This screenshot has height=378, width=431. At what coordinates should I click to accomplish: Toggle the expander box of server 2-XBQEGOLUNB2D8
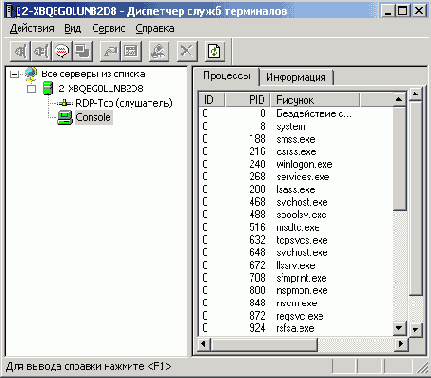31,89
